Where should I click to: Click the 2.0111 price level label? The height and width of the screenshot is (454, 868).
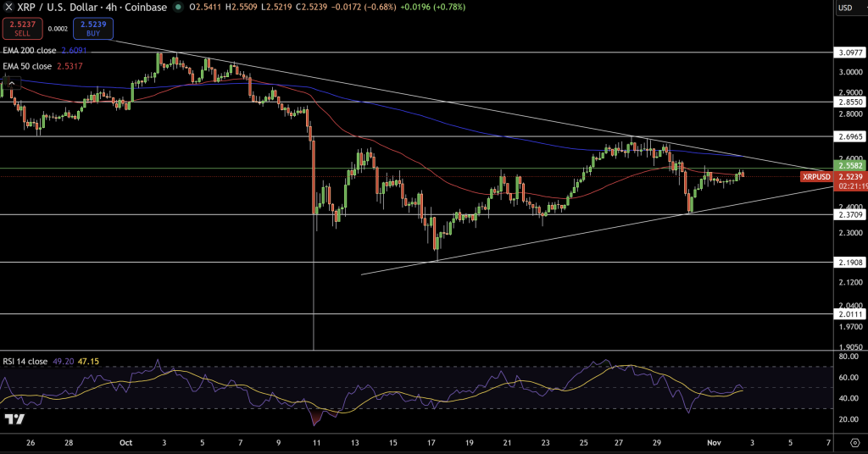(850, 314)
